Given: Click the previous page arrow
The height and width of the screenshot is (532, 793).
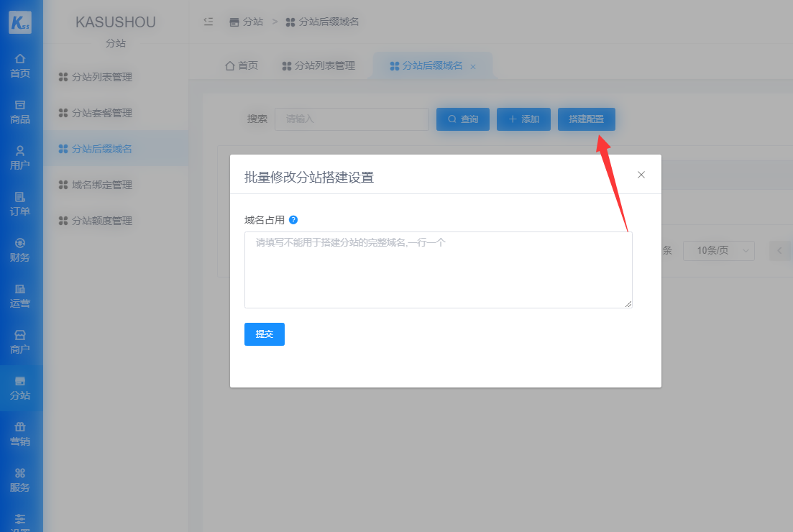Looking at the screenshot, I should point(780,251).
